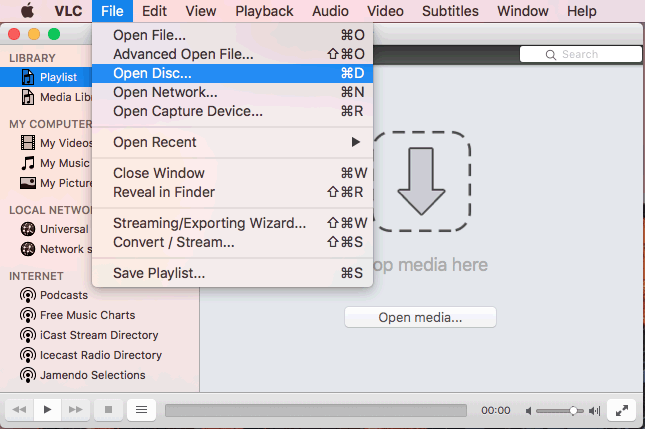The width and height of the screenshot is (645, 429).
Task: Choose Reveal in Finder
Action: pyautogui.click(x=232, y=192)
